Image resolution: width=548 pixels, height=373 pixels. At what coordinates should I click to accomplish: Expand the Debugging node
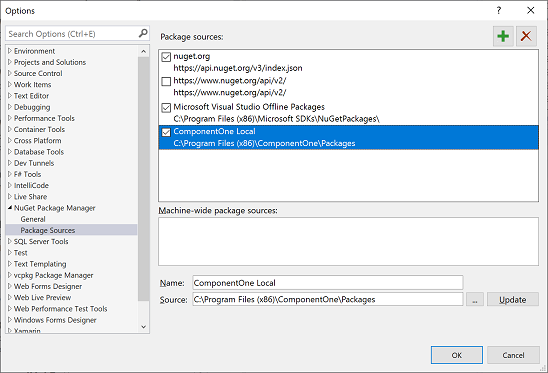point(10,107)
